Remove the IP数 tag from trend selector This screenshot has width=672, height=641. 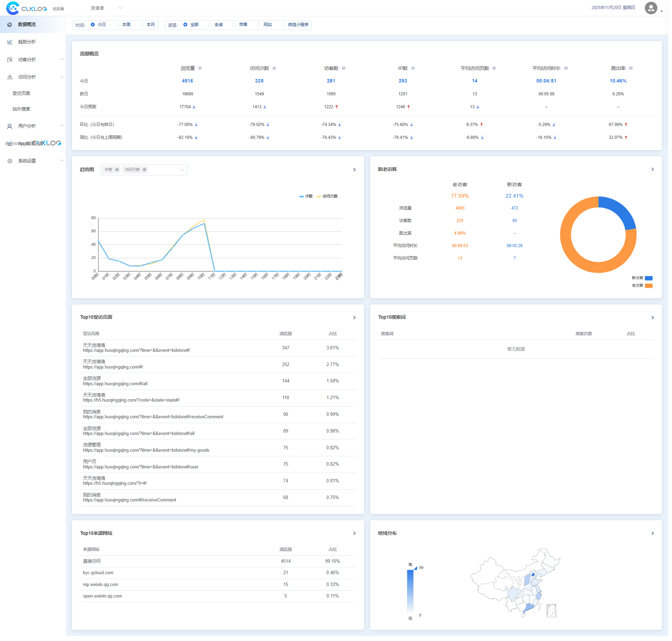tap(117, 170)
